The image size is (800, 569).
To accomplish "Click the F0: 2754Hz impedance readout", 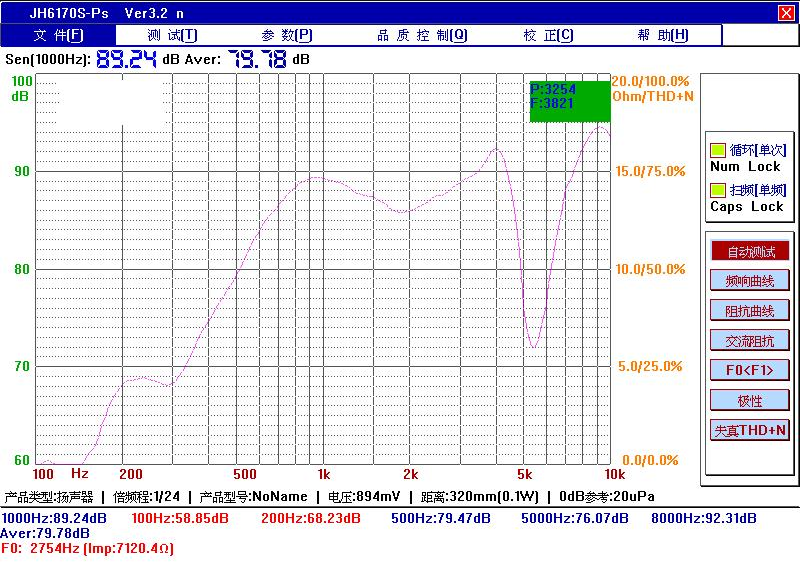I will (x=90, y=548).
